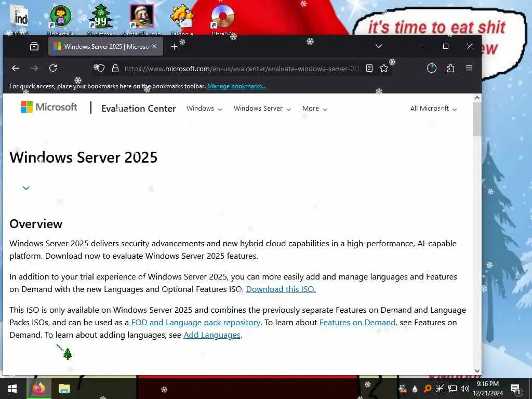The height and width of the screenshot is (399, 532).
Task: Bookmark this page with the star
Action: point(384,68)
